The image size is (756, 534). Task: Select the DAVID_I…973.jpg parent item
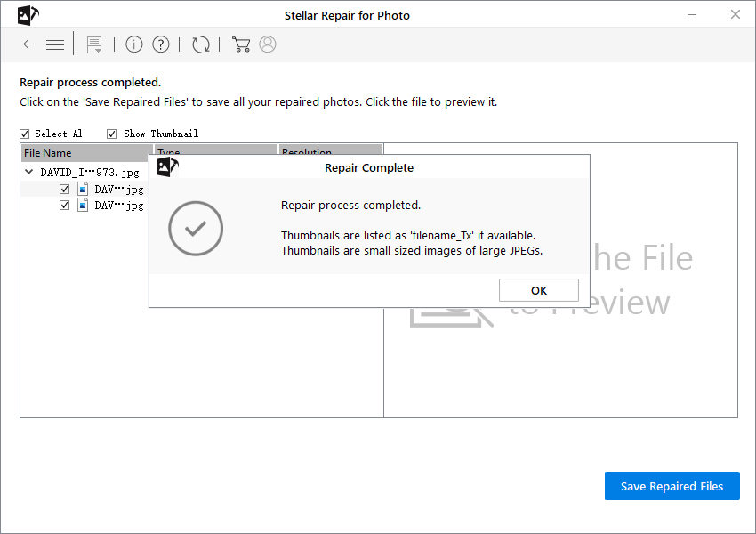pyautogui.click(x=90, y=172)
